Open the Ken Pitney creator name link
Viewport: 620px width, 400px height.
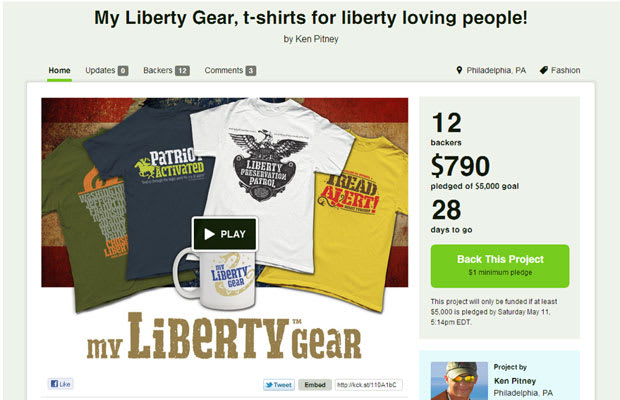coord(515,381)
